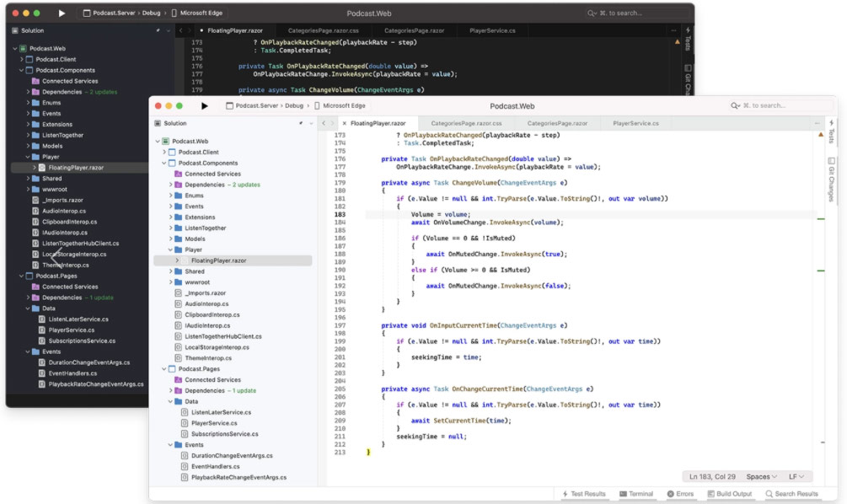Click the Podcast.Server project icon in the light toolbar
Image resolution: width=847 pixels, height=504 pixels.
pyautogui.click(x=229, y=106)
